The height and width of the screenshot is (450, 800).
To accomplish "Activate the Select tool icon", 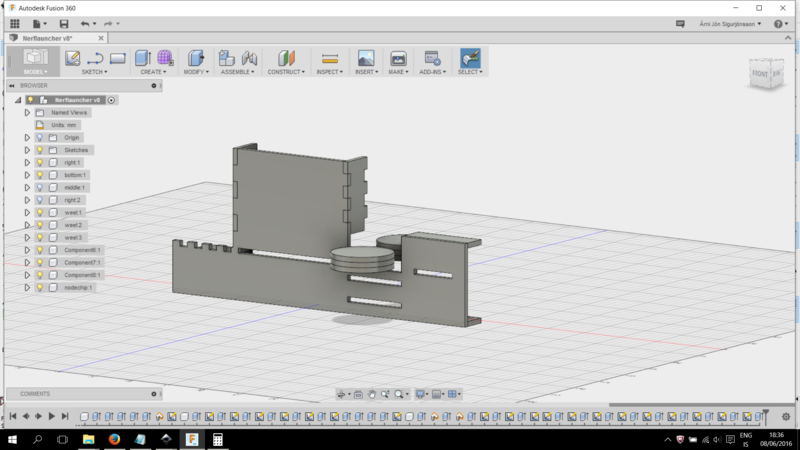I will point(470,58).
